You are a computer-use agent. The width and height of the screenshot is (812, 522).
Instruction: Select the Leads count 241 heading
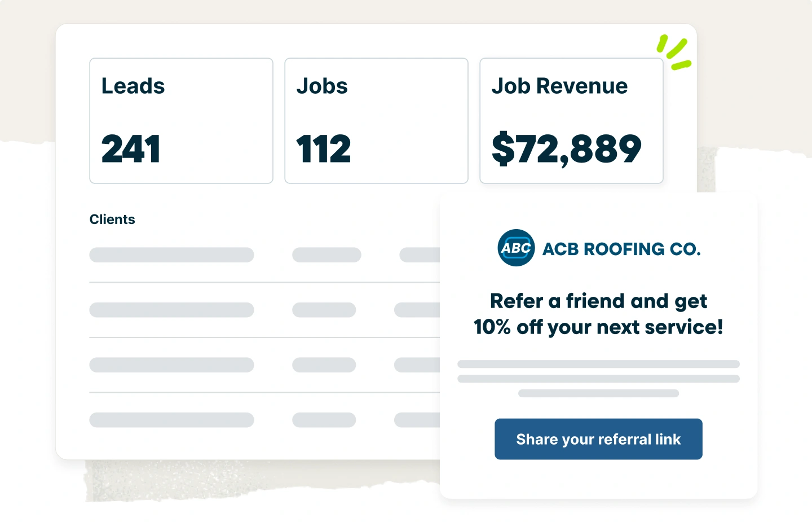click(131, 148)
